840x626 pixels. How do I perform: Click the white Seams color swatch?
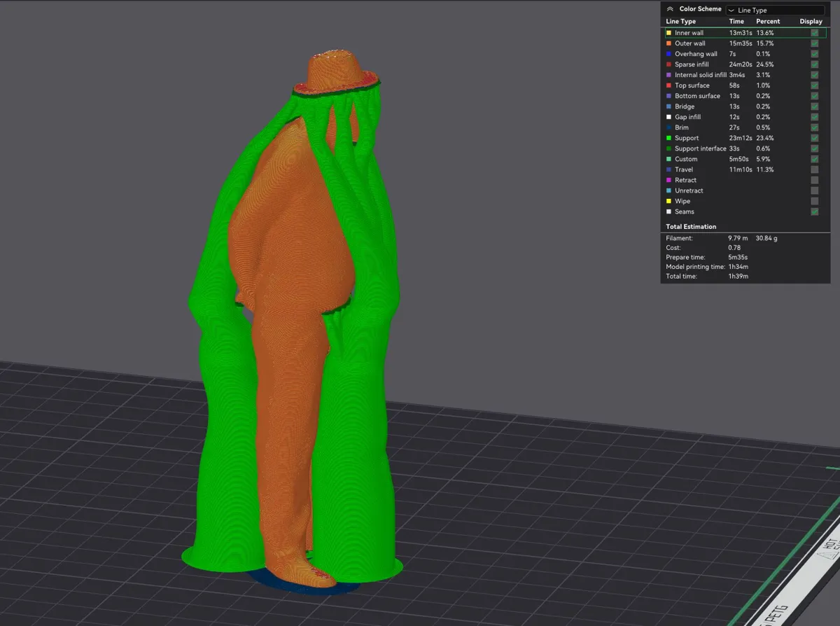pos(668,211)
